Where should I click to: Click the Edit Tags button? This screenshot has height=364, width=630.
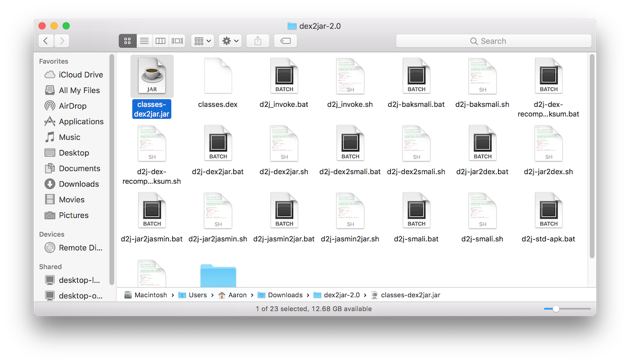click(x=285, y=41)
